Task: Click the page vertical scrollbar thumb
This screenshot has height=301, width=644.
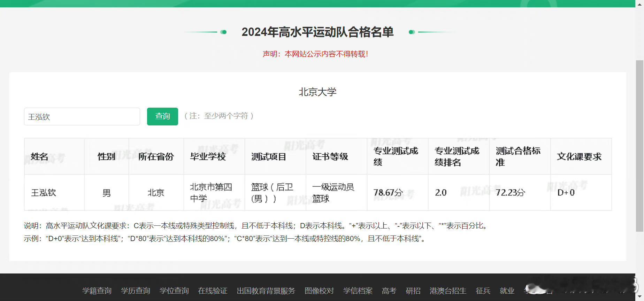Action: pos(639,146)
